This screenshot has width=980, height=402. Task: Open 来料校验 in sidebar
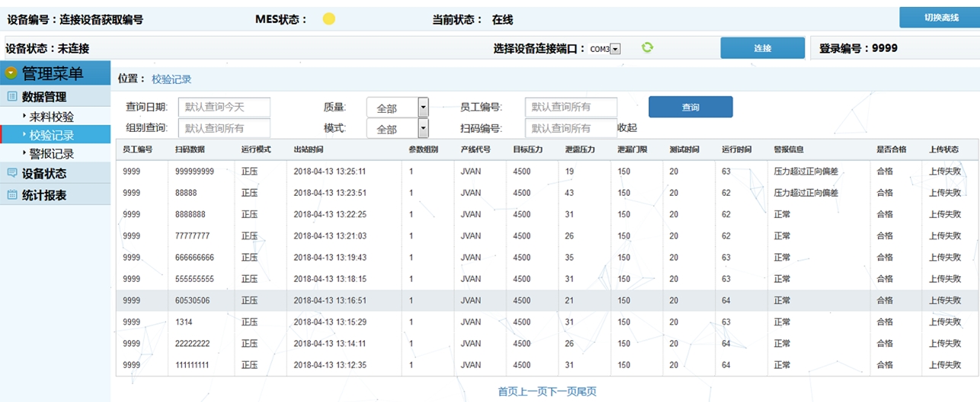click(52, 116)
